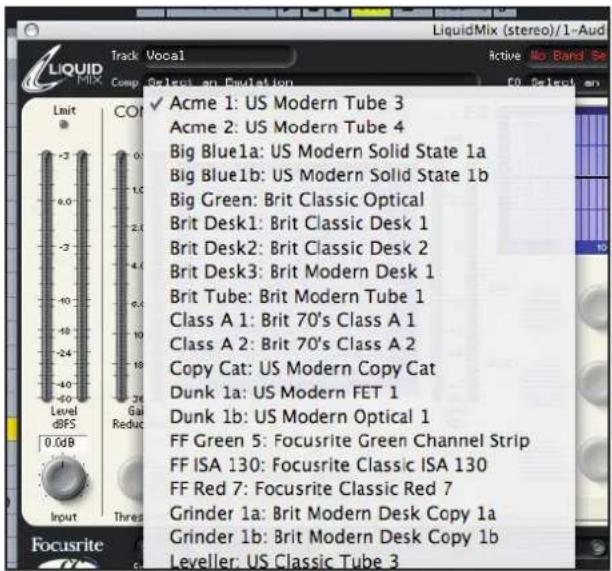The width and height of the screenshot is (612, 571).
Task: Choose FF ISA 130 Focusrite Classic emulation
Action: click(x=359, y=465)
